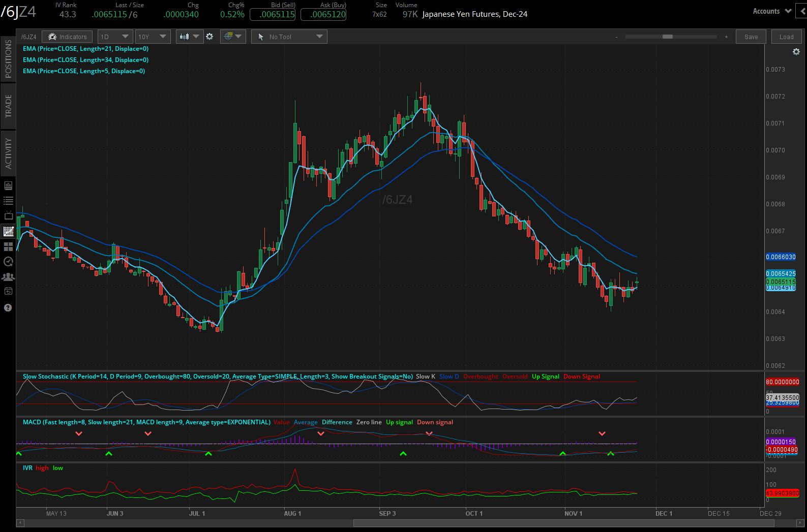Open the Activity tab
This screenshot has height=532, width=807.
(8, 153)
